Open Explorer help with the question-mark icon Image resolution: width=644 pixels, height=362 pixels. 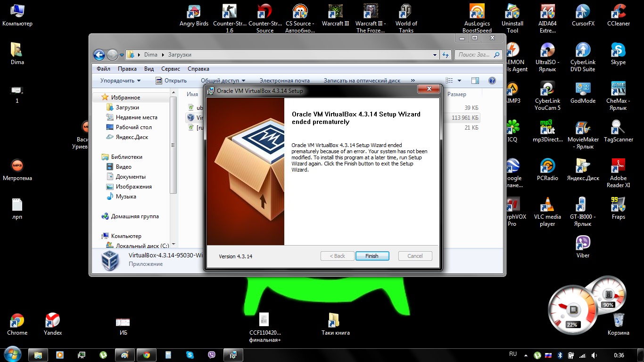pos(492,81)
